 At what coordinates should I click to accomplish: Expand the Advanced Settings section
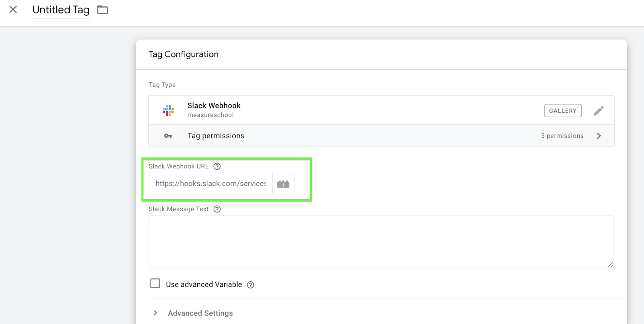(155, 313)
